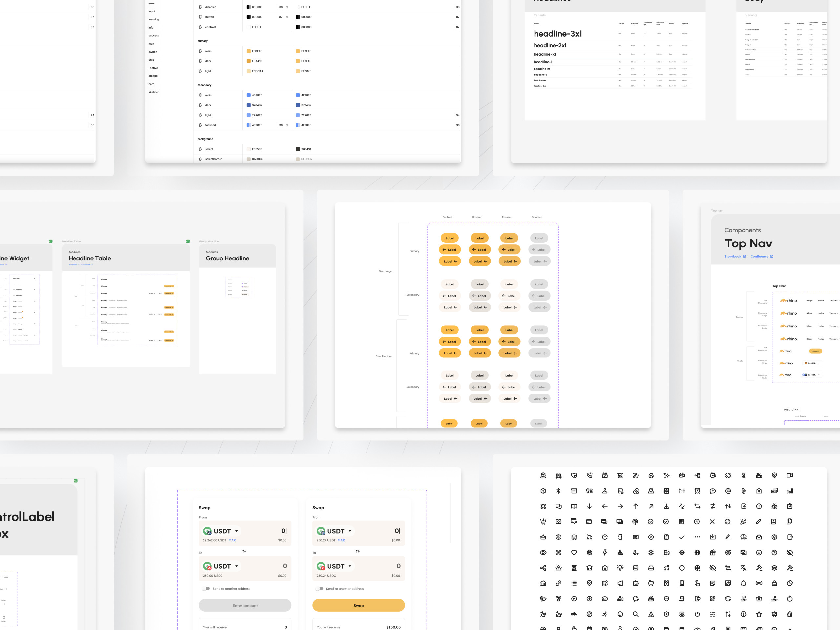
Task: Select the Bluetooth icon in the icon grid
Action: click(x=558, y=491)
